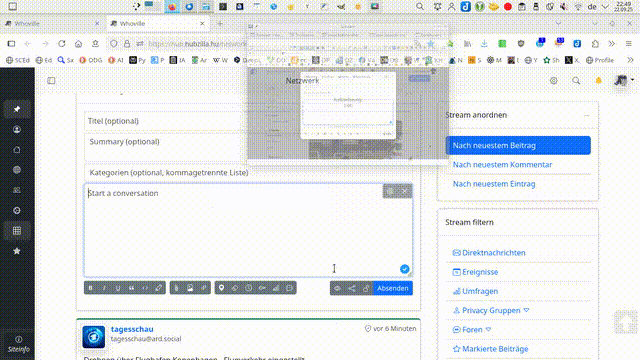
Task: Add a poll using the chart icon
Action: click(276, 288)
